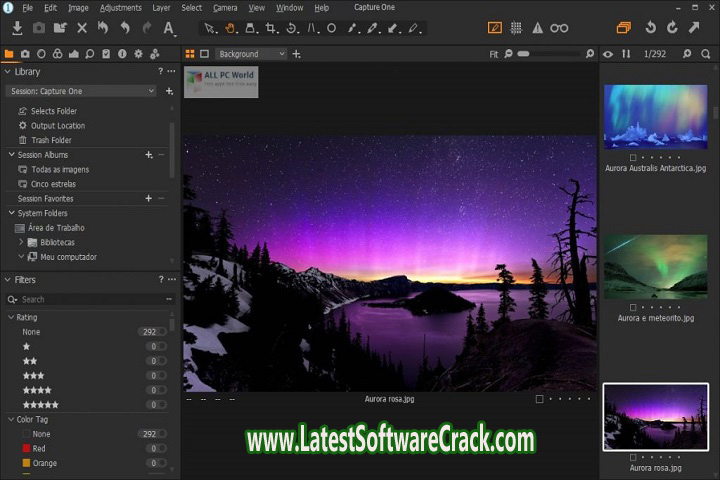
Task: Select the Pan hand cursor tool
Action: point(230,28)
